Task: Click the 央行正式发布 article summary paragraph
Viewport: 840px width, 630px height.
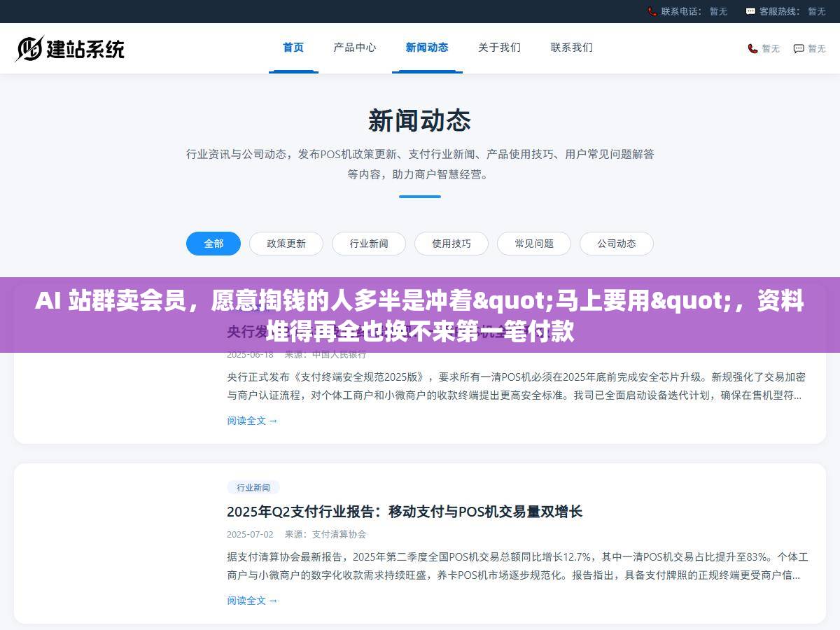Action: [x=517, y=386]
